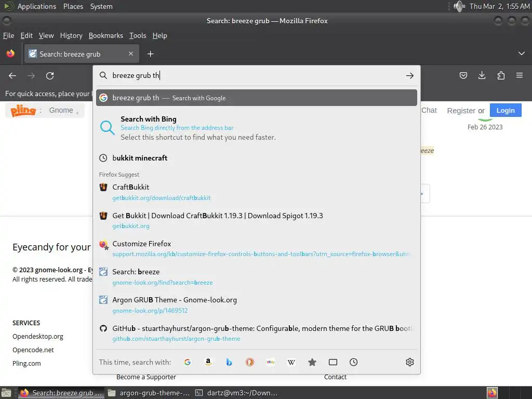Search with Wikipedia one-off icon
This screenshot has width=532, height=399.
[291, 362]
